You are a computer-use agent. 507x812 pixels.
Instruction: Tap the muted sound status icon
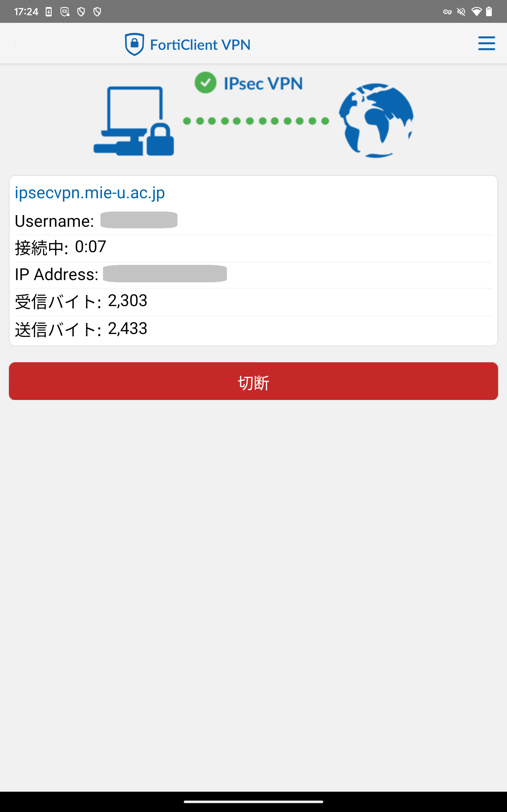coord(461,12)
